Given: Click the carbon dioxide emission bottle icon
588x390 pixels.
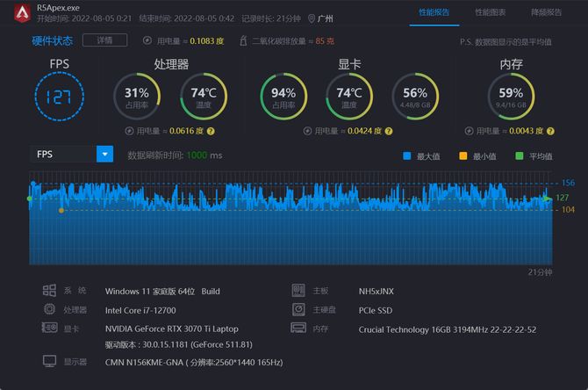Looking at the screenshot, I should click(x=243, y=40).
